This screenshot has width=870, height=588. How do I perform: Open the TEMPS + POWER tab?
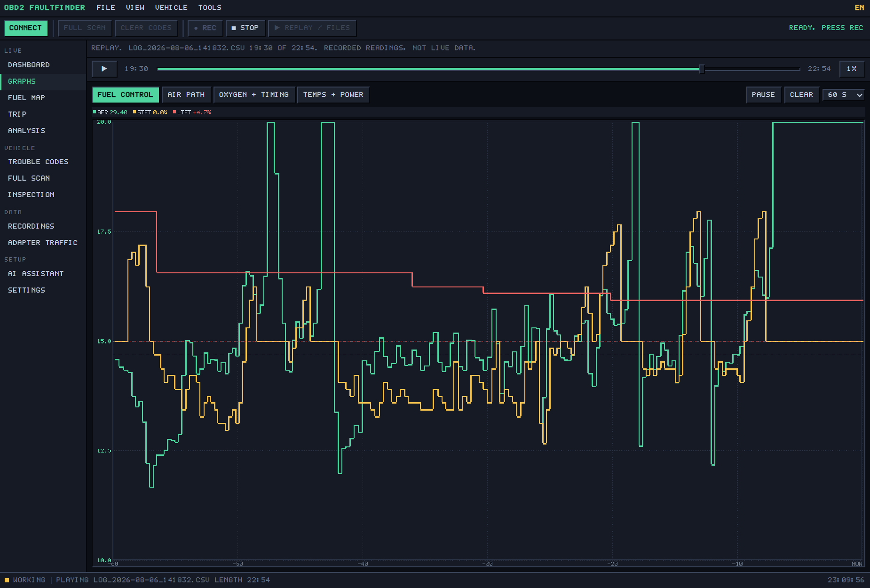333,95
